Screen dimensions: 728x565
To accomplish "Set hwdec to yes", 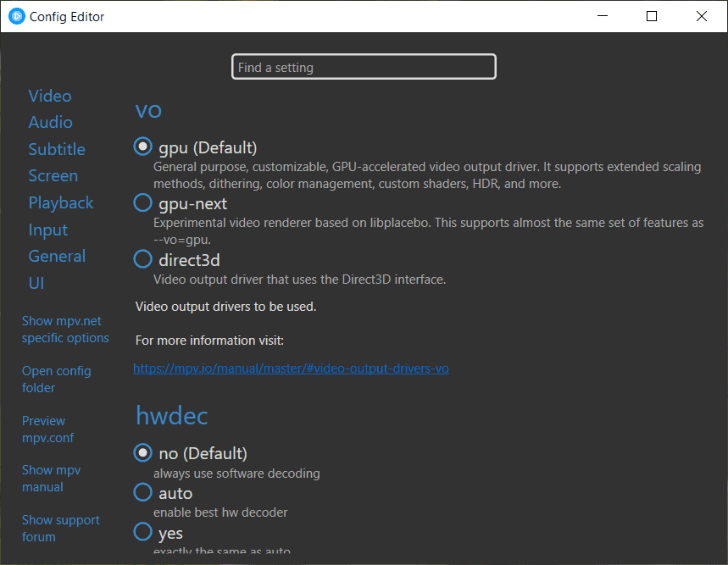I will [143, 533].
